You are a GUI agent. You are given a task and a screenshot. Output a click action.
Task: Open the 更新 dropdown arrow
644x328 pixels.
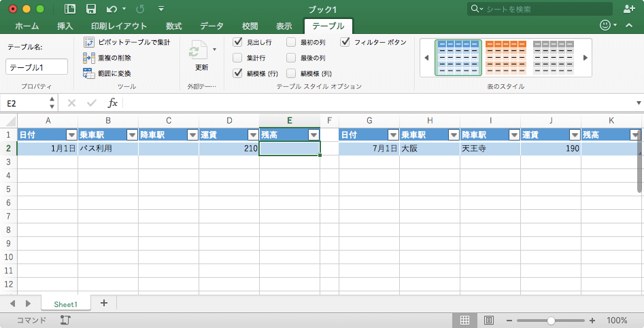pos(214,50)
